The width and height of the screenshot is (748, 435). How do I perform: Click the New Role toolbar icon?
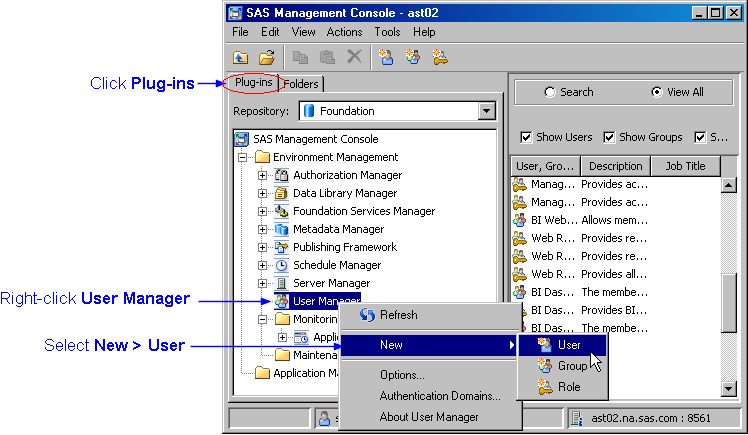[439, 57]
